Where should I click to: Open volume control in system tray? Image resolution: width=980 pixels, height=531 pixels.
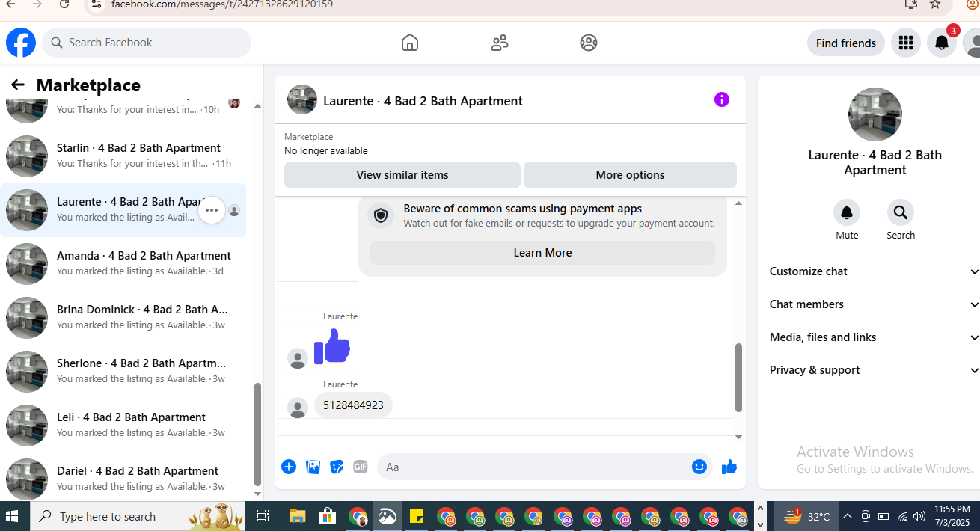tap(919, 516)
